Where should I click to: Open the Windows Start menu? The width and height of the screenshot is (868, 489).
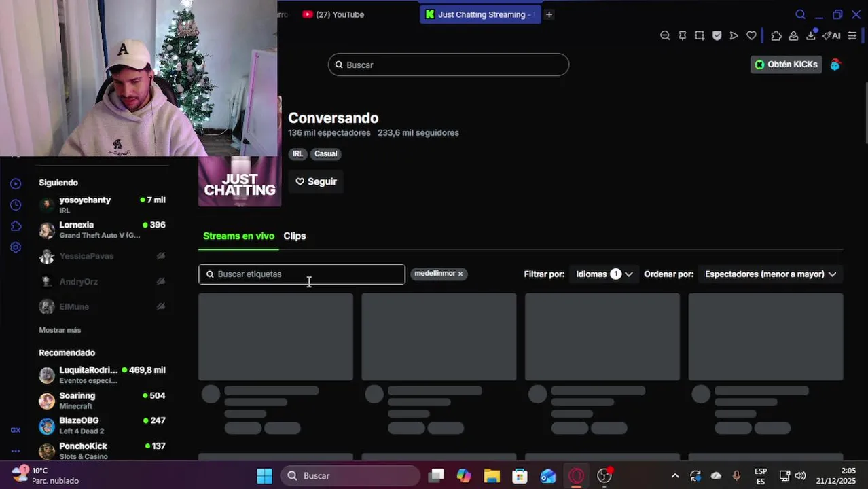point(264,475)
